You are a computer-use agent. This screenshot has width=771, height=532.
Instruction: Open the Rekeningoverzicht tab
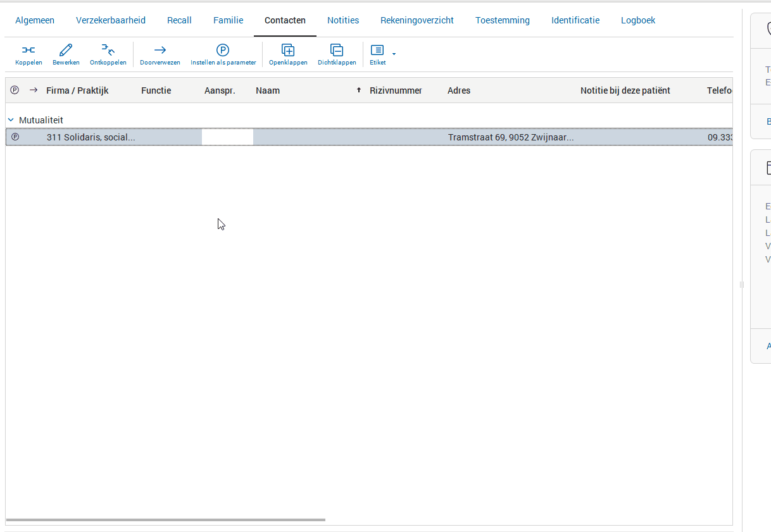tap(417, 20)
